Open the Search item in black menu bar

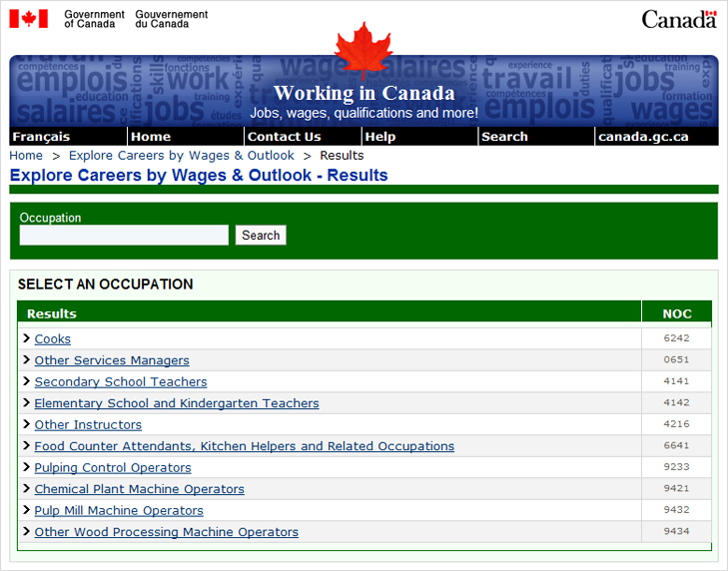536,137
